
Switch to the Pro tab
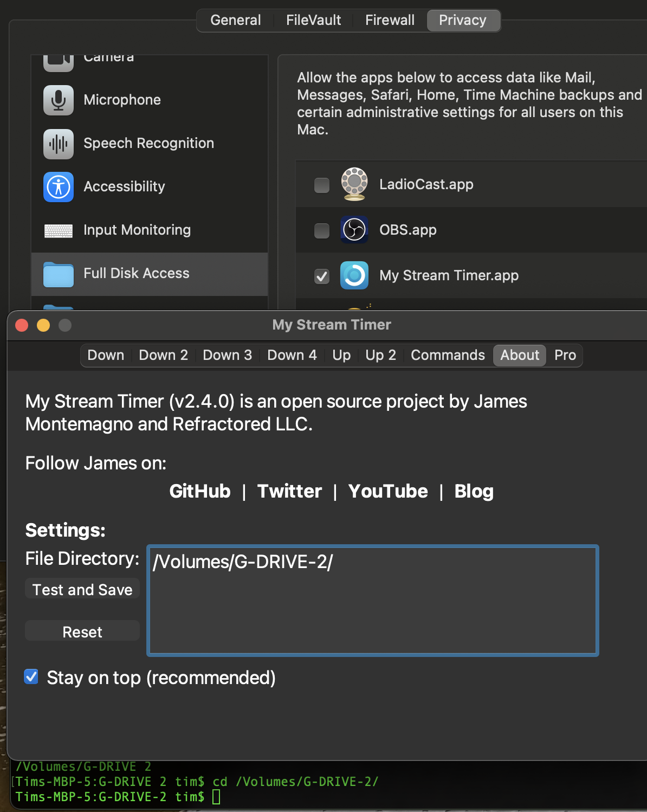[565, 355]
